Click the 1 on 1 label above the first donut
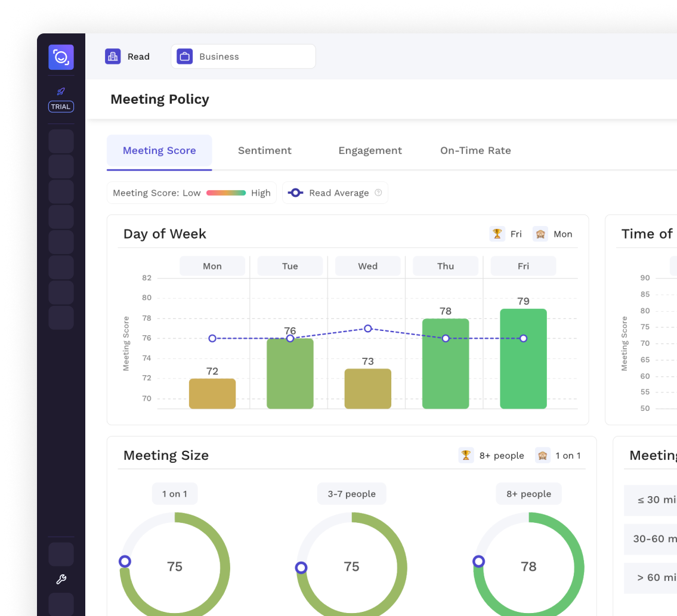Image resolution: width=677 pixels, height=616 pixels. pyautogui.click(x=175, y=493)
